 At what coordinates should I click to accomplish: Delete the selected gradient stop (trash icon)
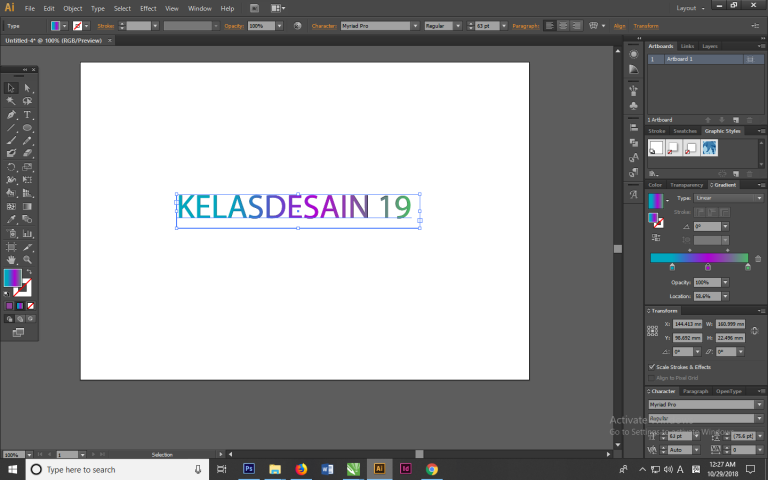point(757,258)
